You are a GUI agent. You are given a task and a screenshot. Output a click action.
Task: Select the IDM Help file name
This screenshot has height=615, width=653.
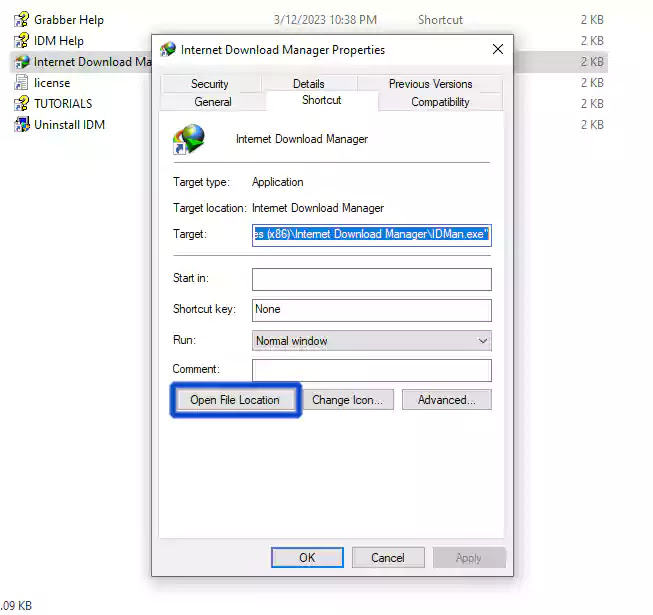pyautogui.click(x=59, y=41)
